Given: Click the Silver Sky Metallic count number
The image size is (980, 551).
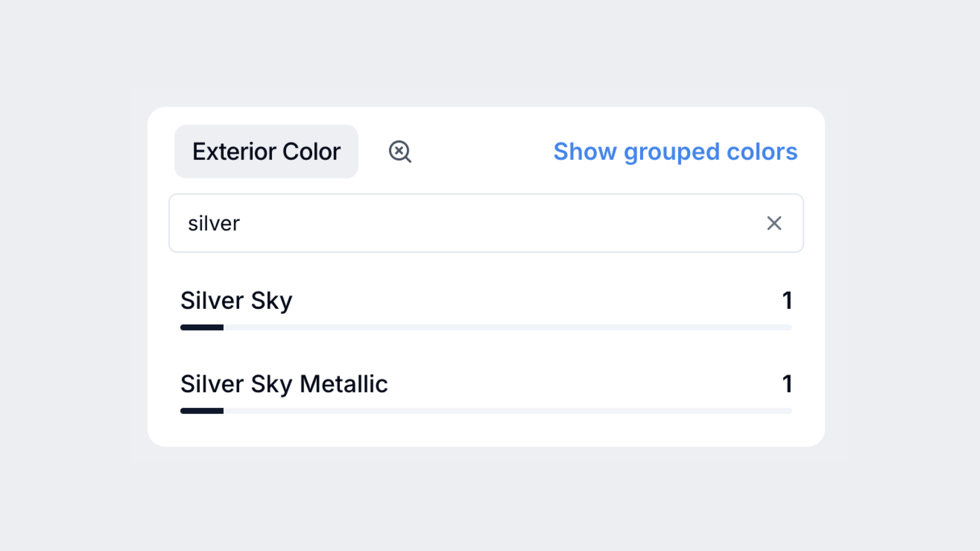Looking at the screenshot, I should tap(787, 384).
